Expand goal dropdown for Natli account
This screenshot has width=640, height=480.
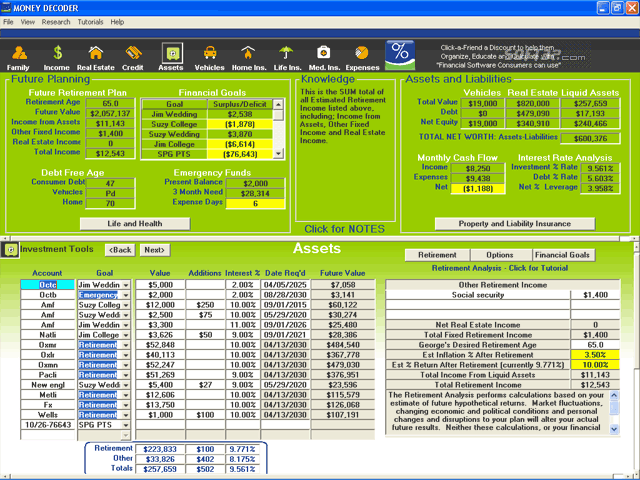126,335
